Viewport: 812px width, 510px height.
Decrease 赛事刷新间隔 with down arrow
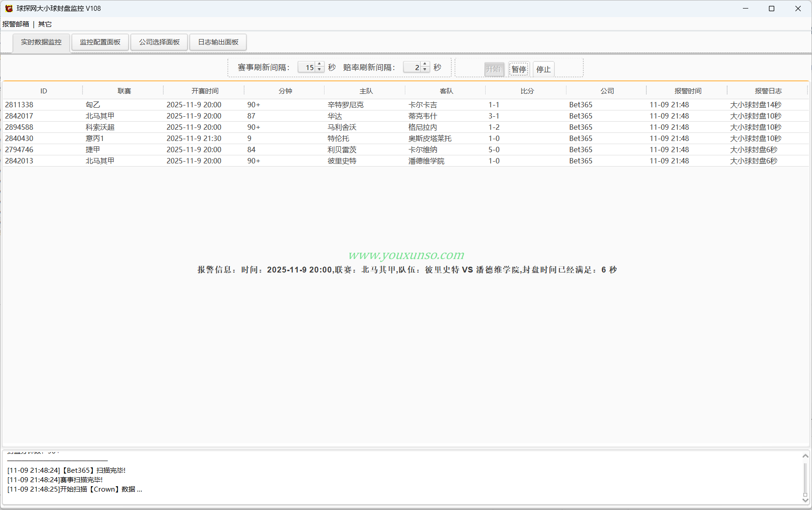pos(320,70)
